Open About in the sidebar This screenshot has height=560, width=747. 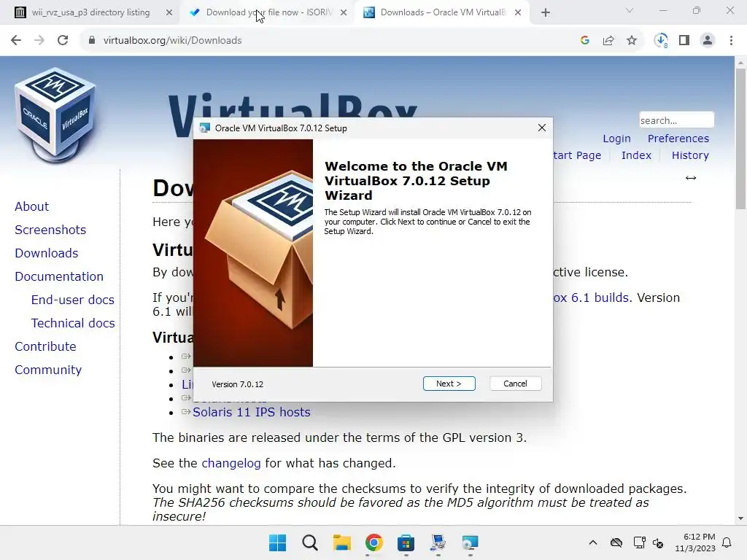pyautogui.click(x=31, y=206)
